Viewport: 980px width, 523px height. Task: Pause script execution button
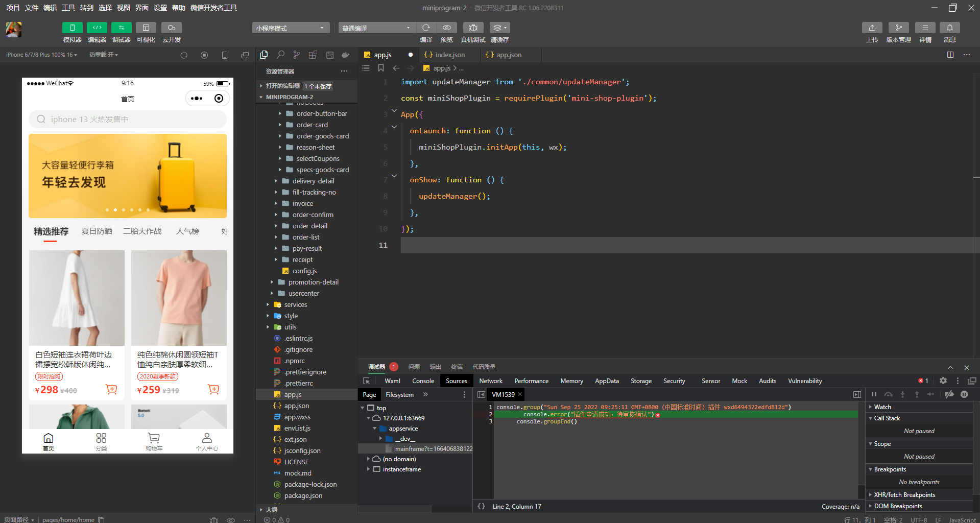coord(874,394)
